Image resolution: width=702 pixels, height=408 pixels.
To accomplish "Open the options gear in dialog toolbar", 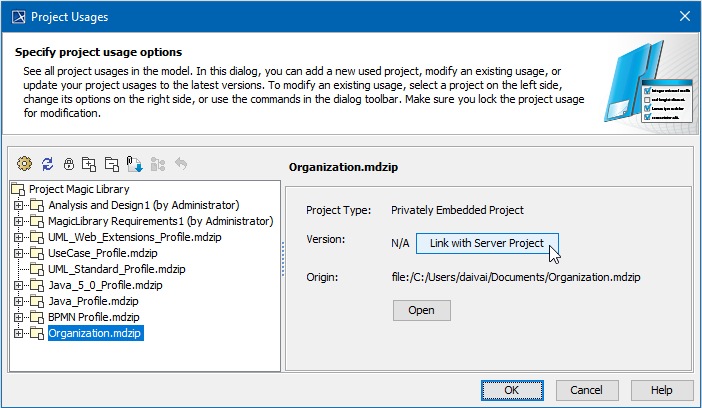I will [x=25, y=164].
